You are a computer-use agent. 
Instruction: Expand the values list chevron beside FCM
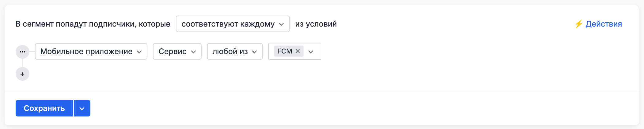[x=311, y=52]
